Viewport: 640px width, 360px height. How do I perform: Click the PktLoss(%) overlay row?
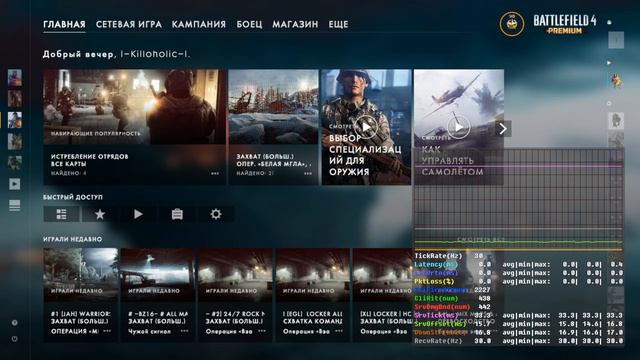click(x=518, y=281)
